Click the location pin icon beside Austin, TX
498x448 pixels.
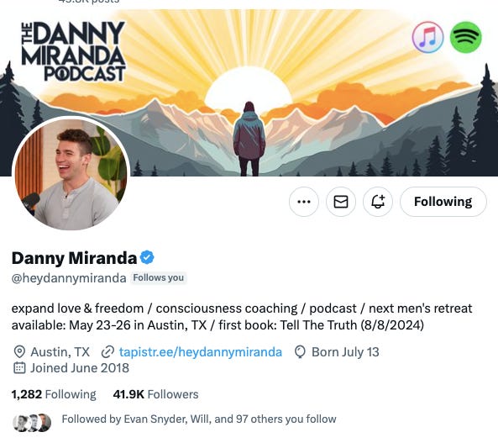19,352
